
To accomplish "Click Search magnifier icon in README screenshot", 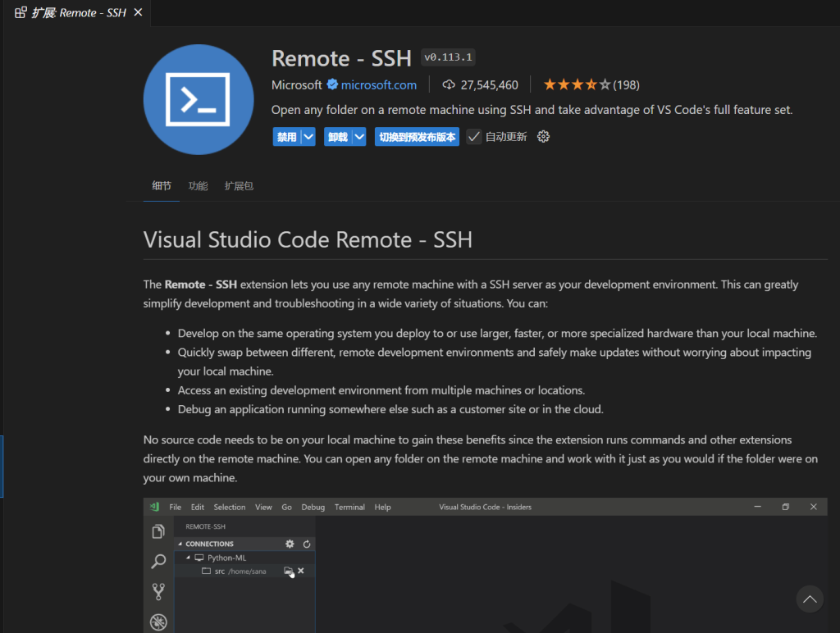I will click(x=158, y=561).
